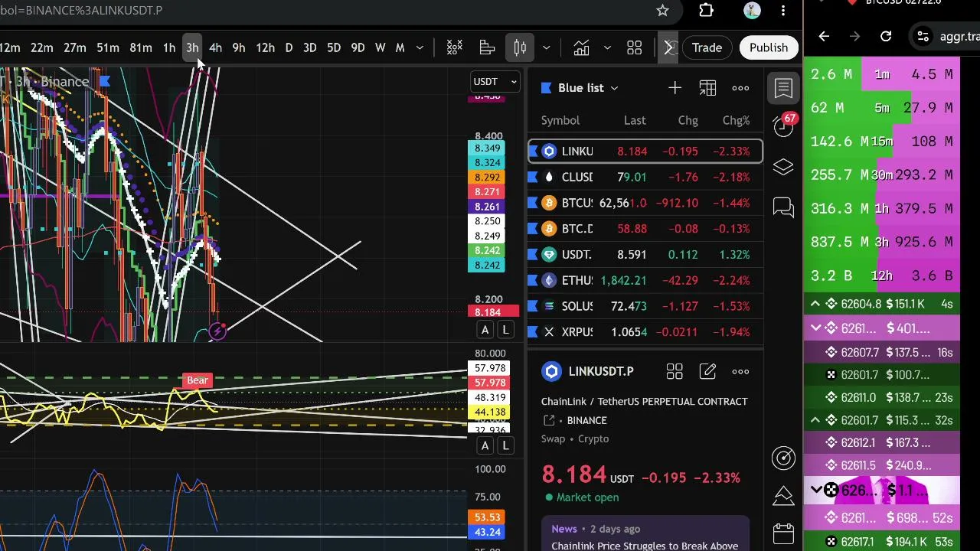980x551 pixels.
Task: Select the SOLUS row in the watchlist
Action: coord(645,306)
